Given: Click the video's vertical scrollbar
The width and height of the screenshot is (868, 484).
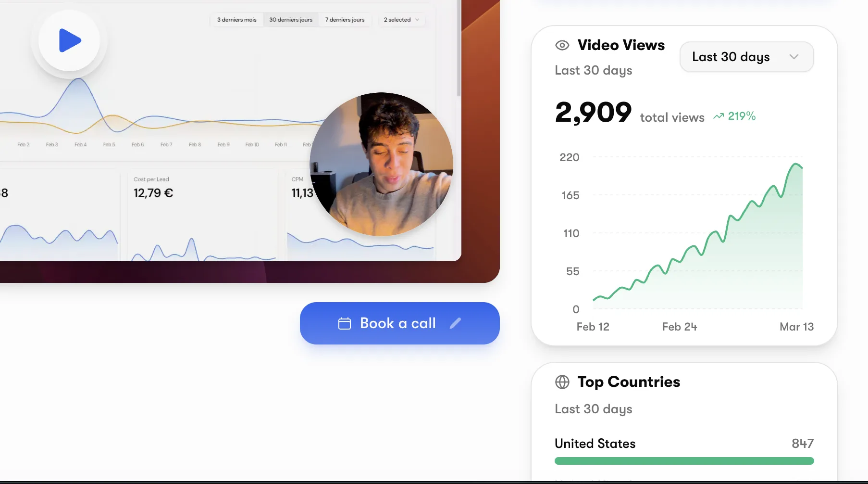Looking at the screenshot, I should (x=459, y=48).
